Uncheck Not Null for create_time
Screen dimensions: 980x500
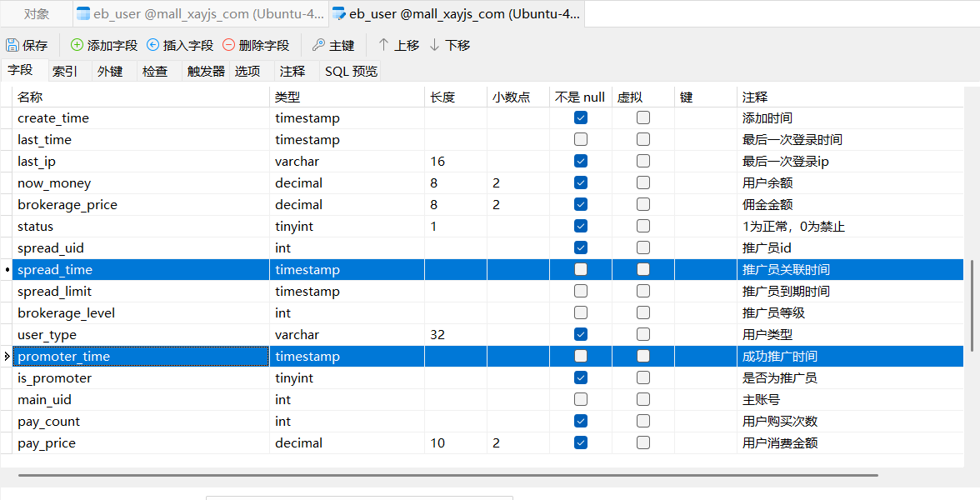(x=581, y=117)
